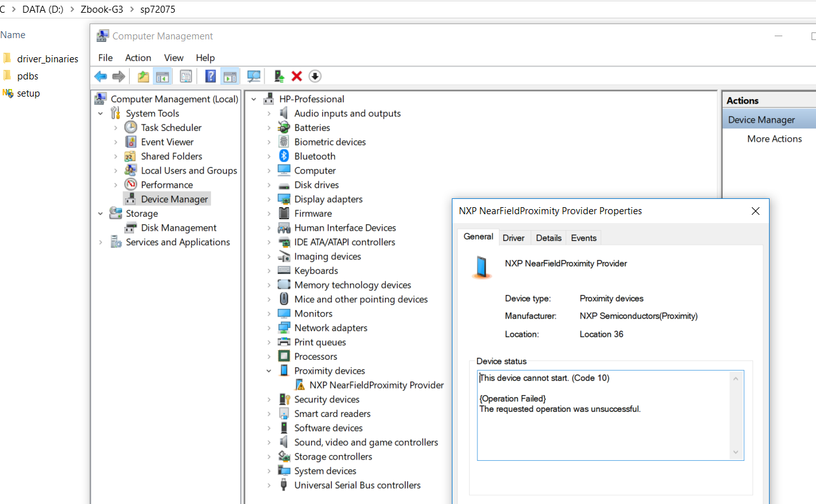Click the Keyboards category icon
This screenshot has height=504, width=816.
284,271
